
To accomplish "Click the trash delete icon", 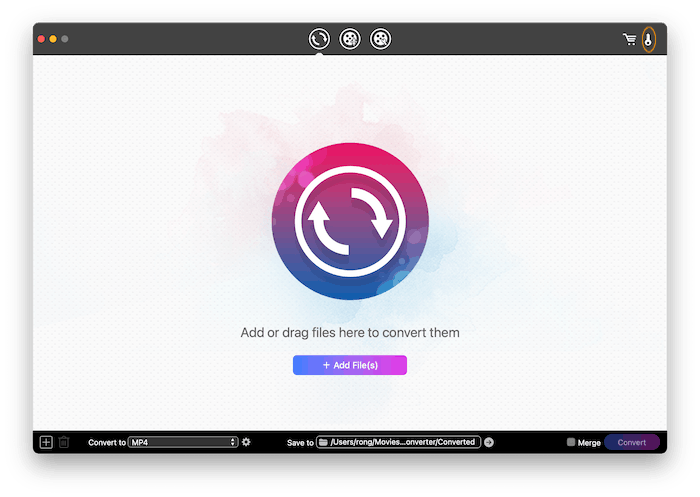I will 64,442.
